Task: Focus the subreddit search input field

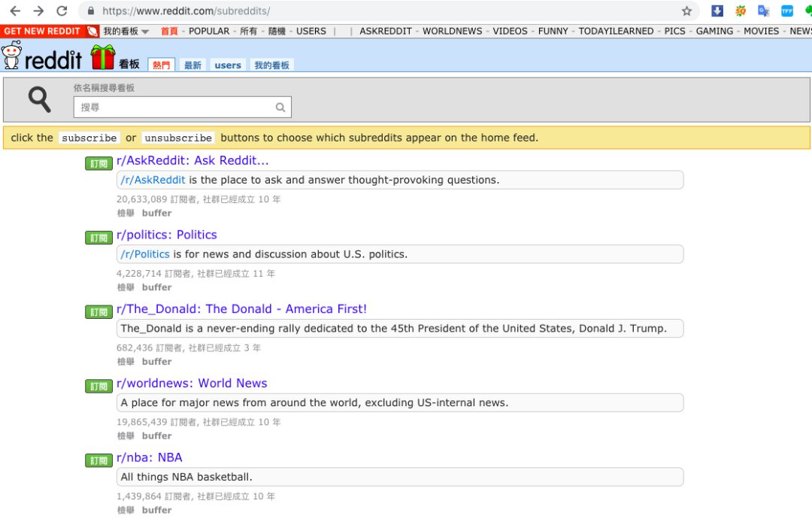Action: point(177,108)
